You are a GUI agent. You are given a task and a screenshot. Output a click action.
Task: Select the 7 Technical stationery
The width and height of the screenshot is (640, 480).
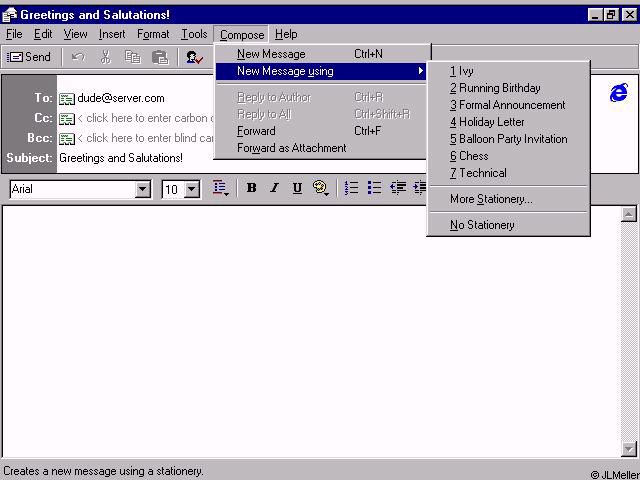coord(508,173)
